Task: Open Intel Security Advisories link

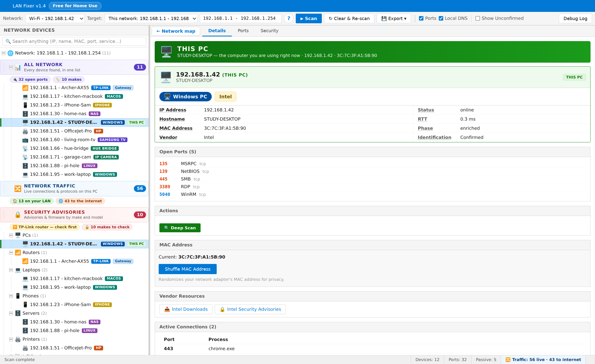Action: [250, 309]
